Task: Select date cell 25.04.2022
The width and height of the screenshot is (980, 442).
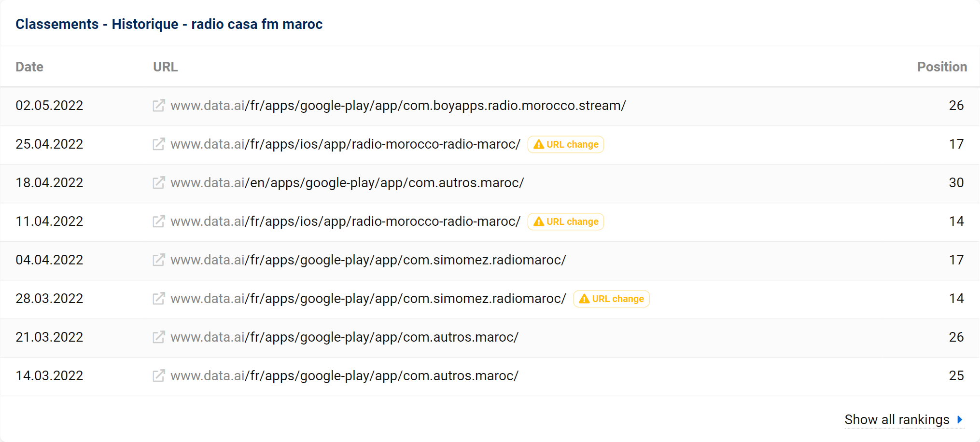Action: click(49, 144)
